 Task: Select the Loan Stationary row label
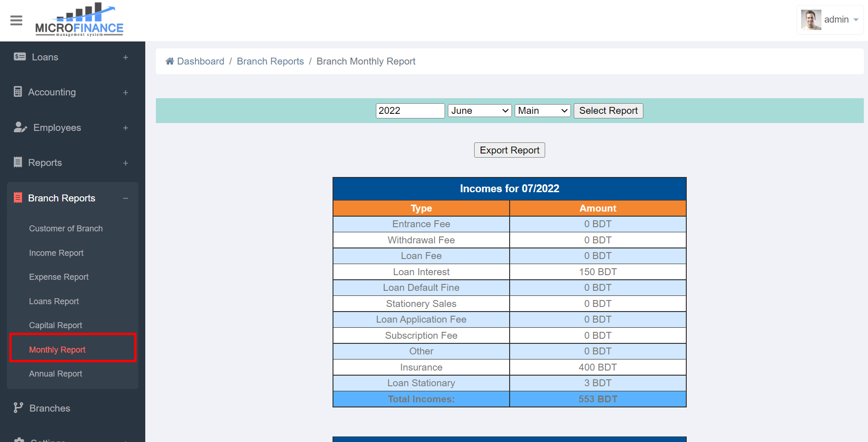pyautogui.click(x=421, y=383)
